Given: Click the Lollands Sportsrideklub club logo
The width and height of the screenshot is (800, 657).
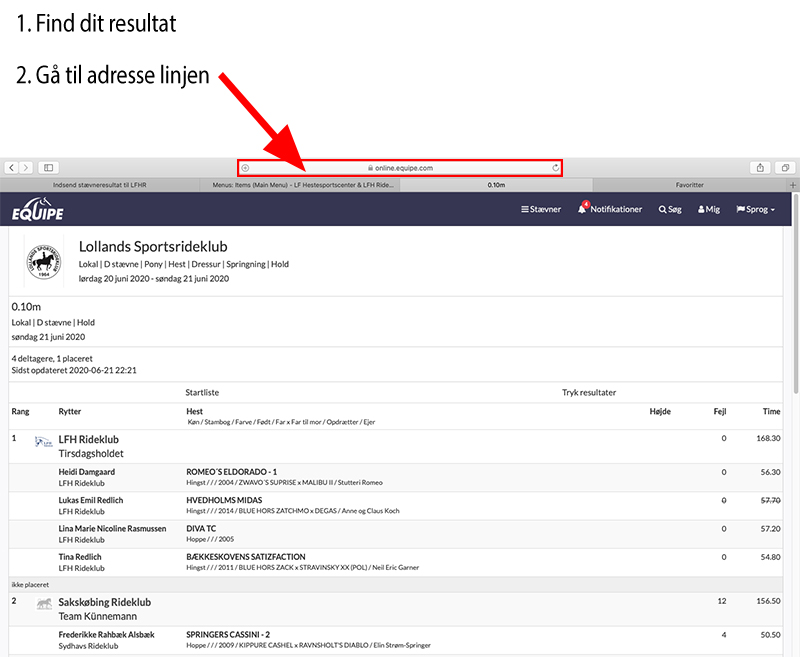Looking at the screenshot, I should (x=44, y=262).
